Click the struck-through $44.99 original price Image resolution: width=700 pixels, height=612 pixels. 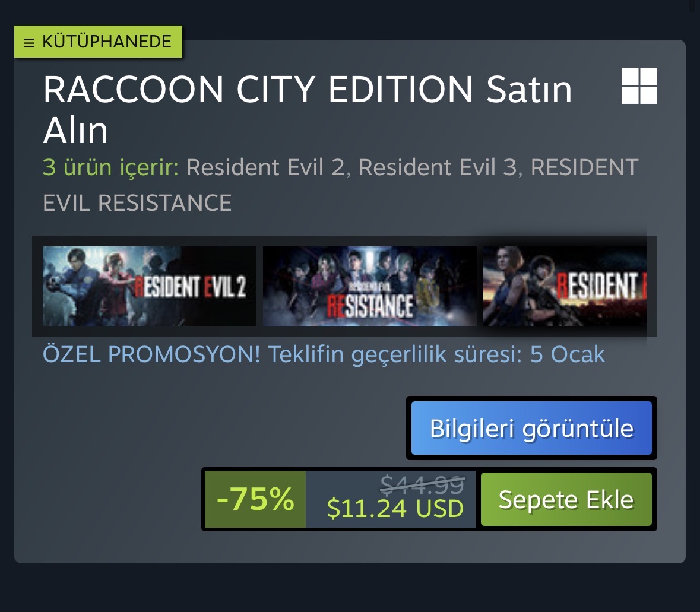point(422,484)
